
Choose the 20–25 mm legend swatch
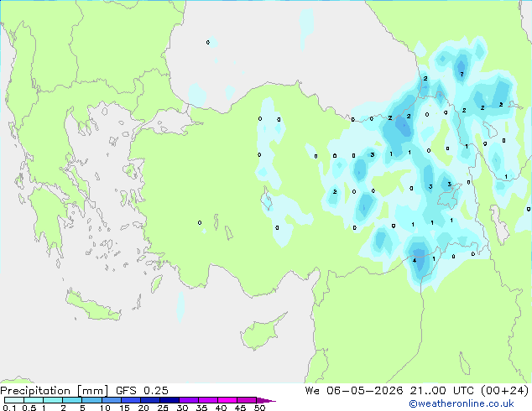[x=149, y=400]
